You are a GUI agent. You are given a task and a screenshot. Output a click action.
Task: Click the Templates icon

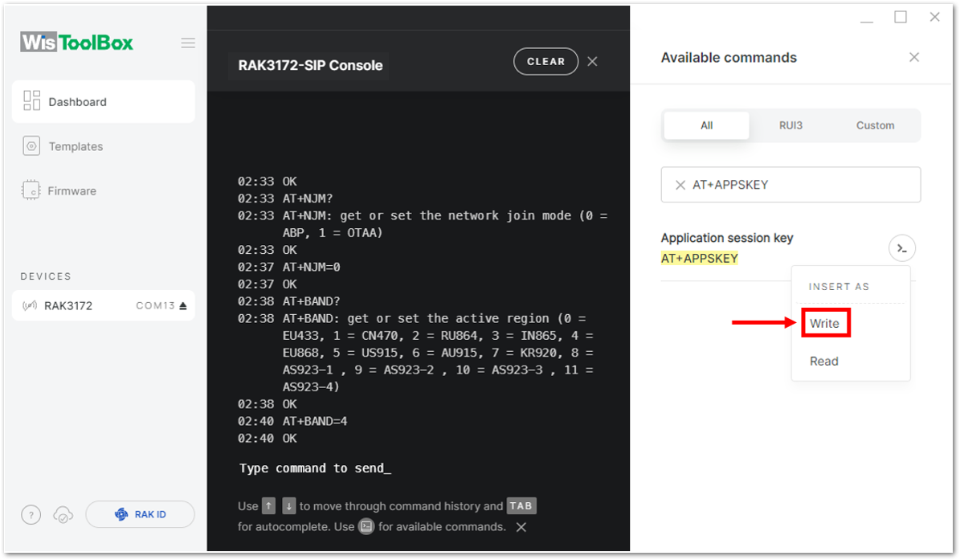[x=31, y=146]
